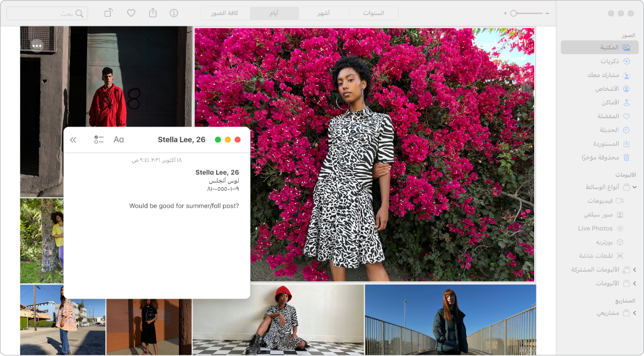Open ذكريات memories icon in sidebar

[x=627, y=61]
